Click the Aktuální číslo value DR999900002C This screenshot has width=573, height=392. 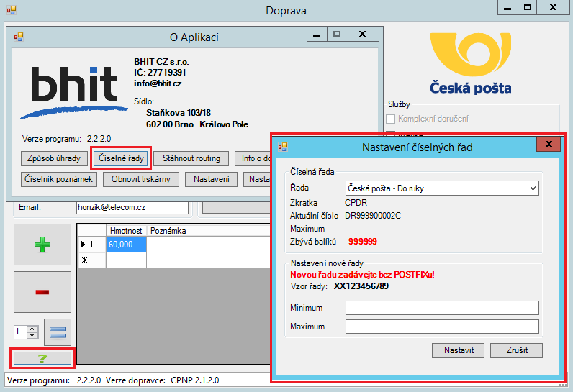pos(373,216)
